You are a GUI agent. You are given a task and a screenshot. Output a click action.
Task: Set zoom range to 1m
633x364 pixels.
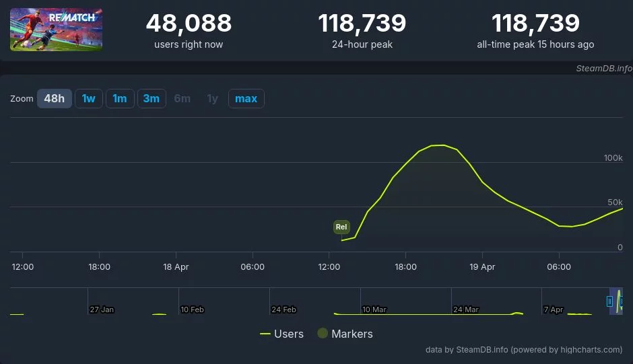click(x=119, y=98)
